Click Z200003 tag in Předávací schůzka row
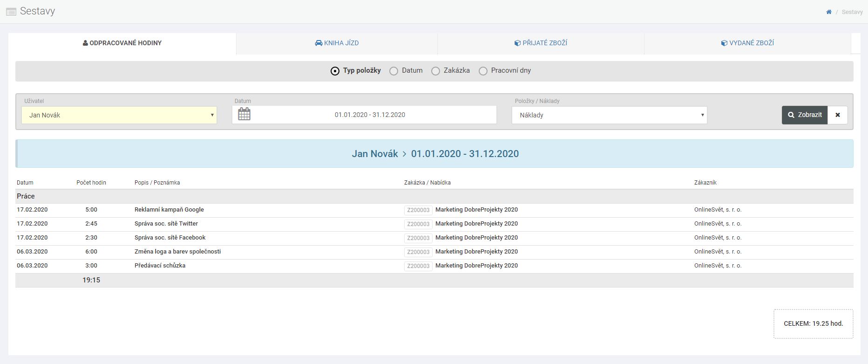The width and height of the screenshot is (868, 364). (418, 266)
